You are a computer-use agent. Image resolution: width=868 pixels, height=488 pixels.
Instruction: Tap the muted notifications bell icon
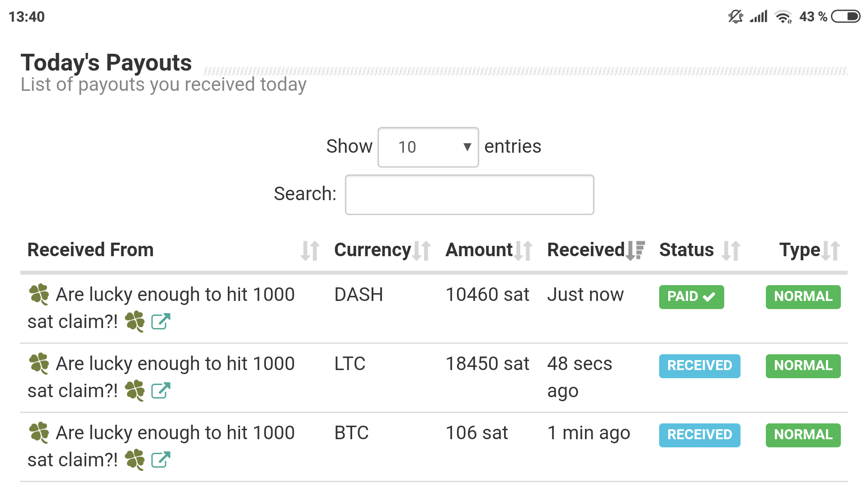736,17
